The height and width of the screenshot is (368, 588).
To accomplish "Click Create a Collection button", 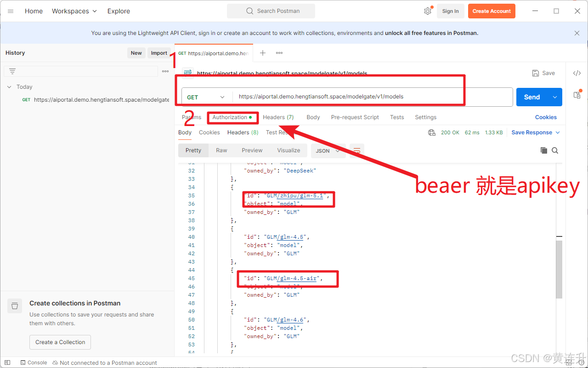I will pos(60,342).
